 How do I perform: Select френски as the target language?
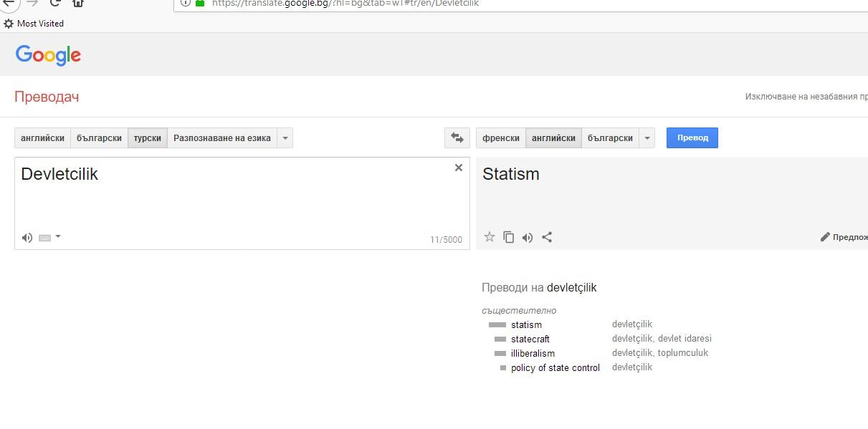[x=501, y=138]
